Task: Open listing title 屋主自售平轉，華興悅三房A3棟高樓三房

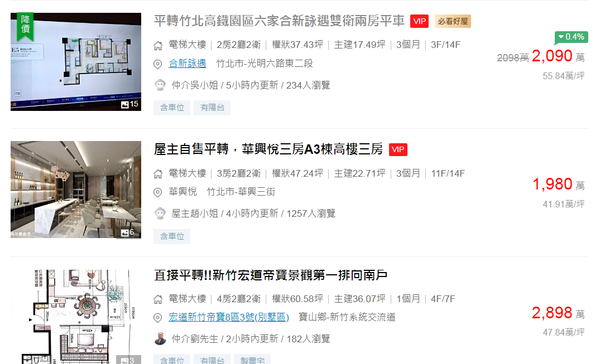Action: click(268, 149)
